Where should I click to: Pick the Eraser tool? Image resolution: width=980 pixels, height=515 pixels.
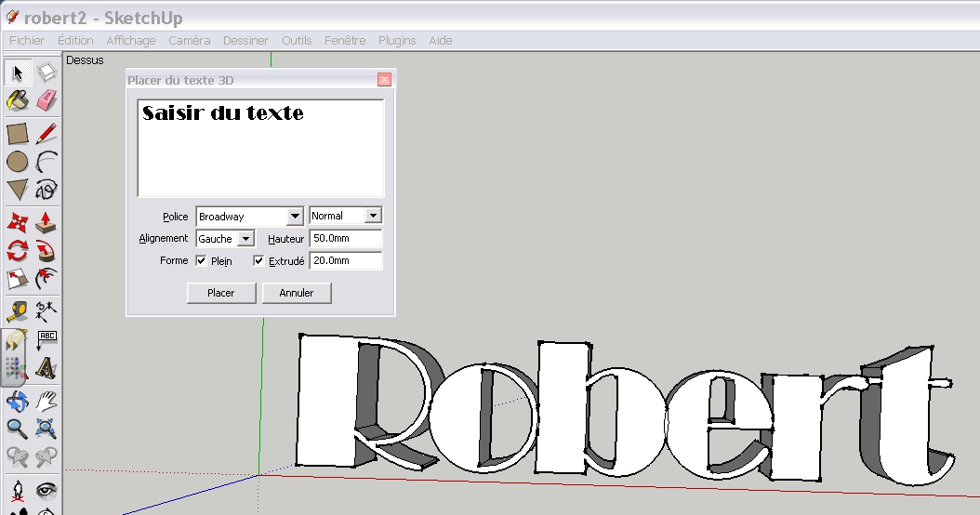[46, 100]
